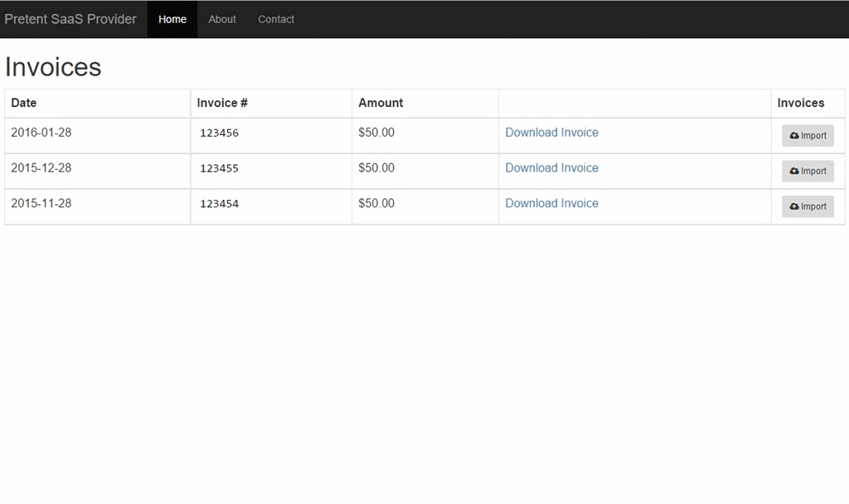Viewport: 849px width, 504px height.
Task: Click the Pretent SaaS Provider brand link
Action: point(70,19)
